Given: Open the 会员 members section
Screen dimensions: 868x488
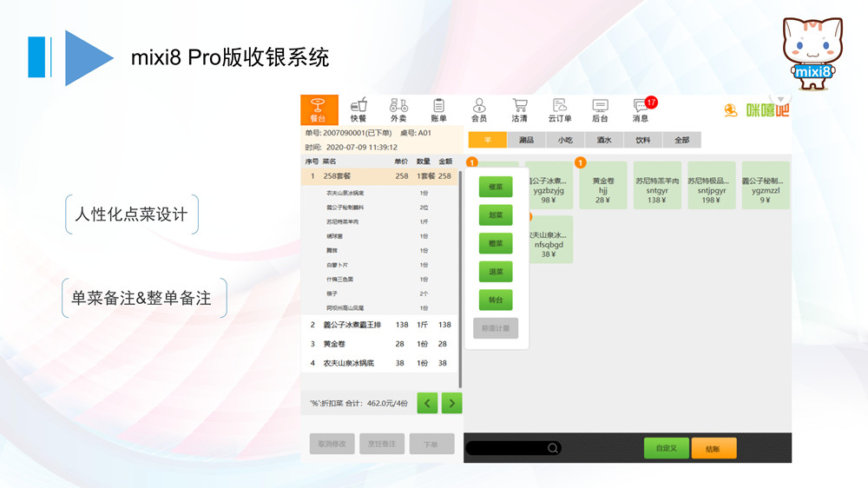Looking at the screenshot, I should click(479, 109).
